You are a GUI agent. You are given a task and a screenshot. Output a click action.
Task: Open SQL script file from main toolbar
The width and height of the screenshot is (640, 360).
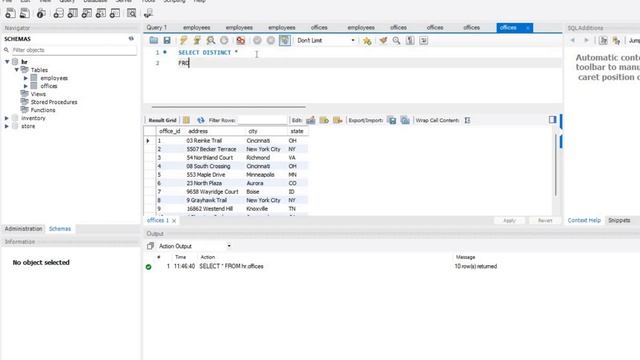(x=25, y=13)
